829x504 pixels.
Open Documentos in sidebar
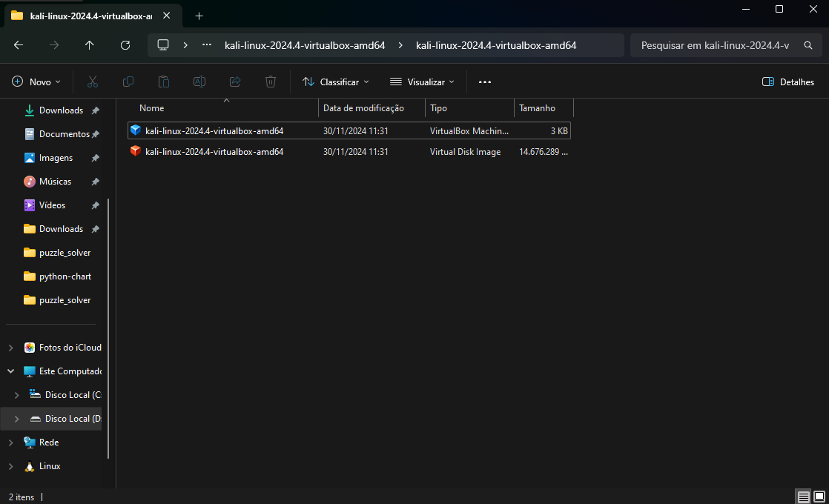coord(64,134)
